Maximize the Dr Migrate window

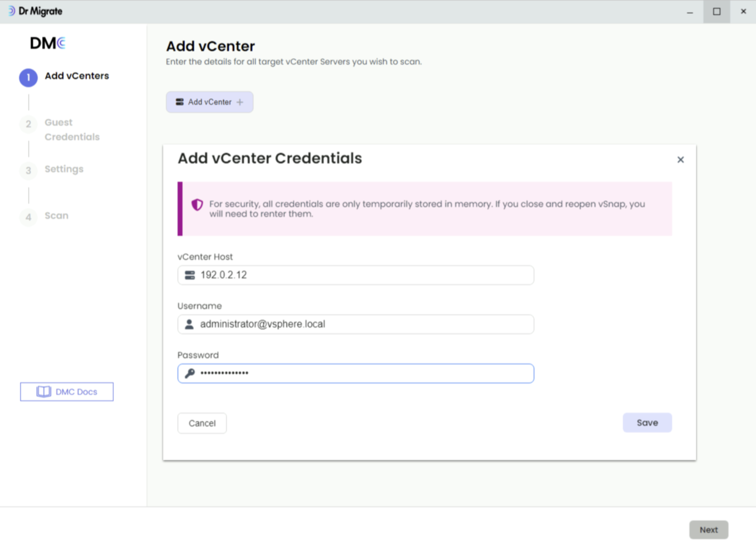tap(716, 12)
